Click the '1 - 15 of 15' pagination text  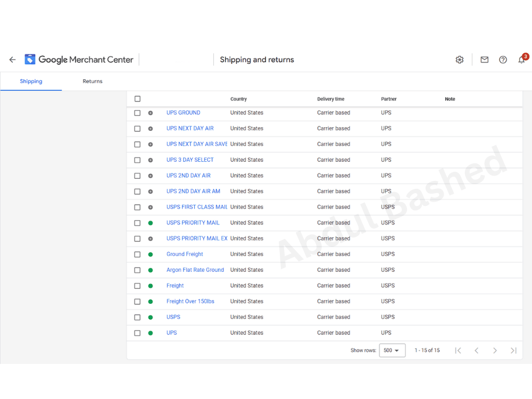427,351
